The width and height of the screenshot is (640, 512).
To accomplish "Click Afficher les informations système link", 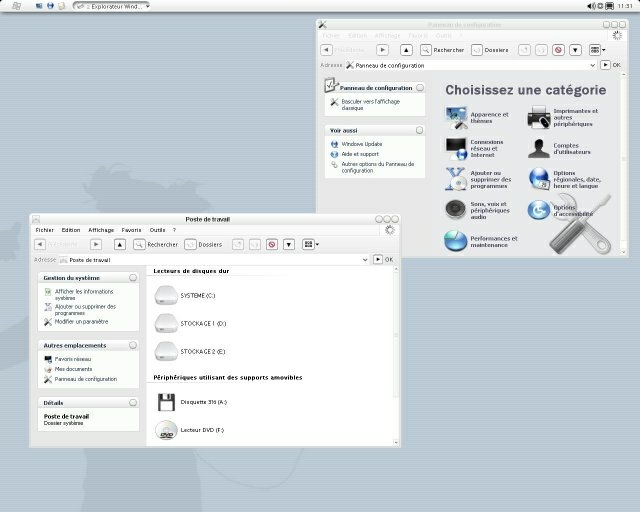I will pyautogui.click(x=84, y=295).
